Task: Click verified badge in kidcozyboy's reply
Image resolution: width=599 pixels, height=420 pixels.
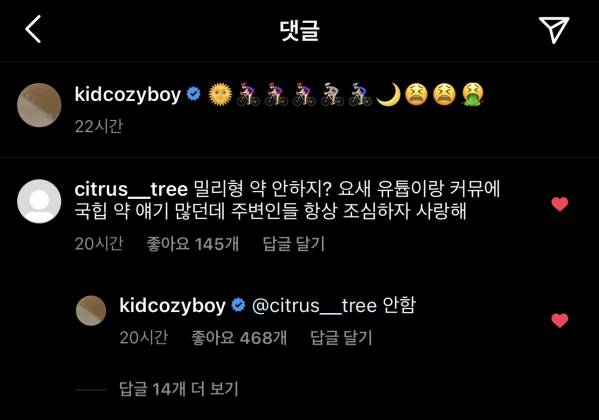Action: [238, 305]
